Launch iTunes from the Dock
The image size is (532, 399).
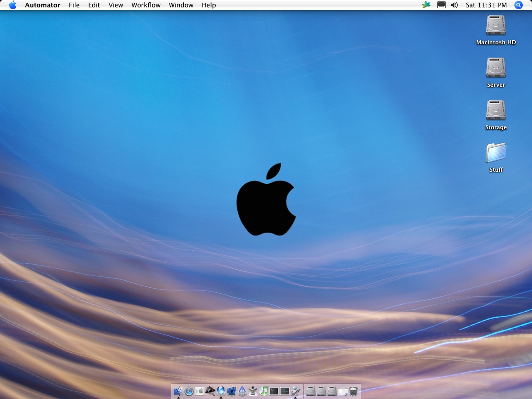point(264,391)
